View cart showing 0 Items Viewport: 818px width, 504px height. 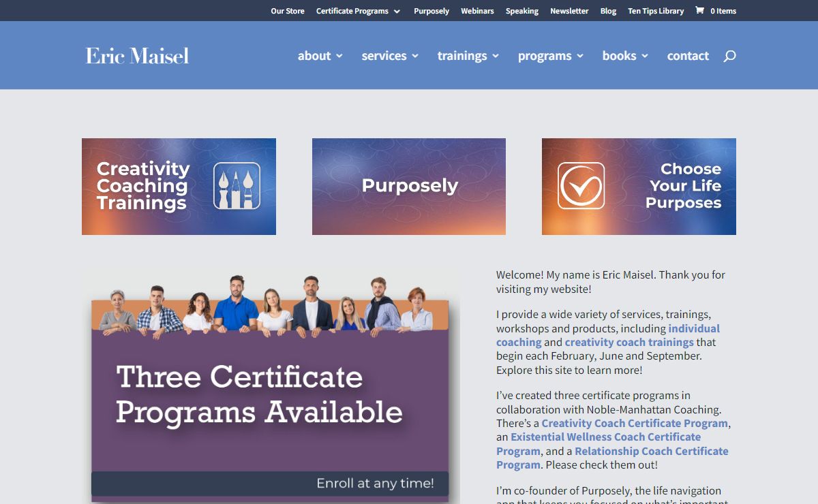(x=723, y=11)
